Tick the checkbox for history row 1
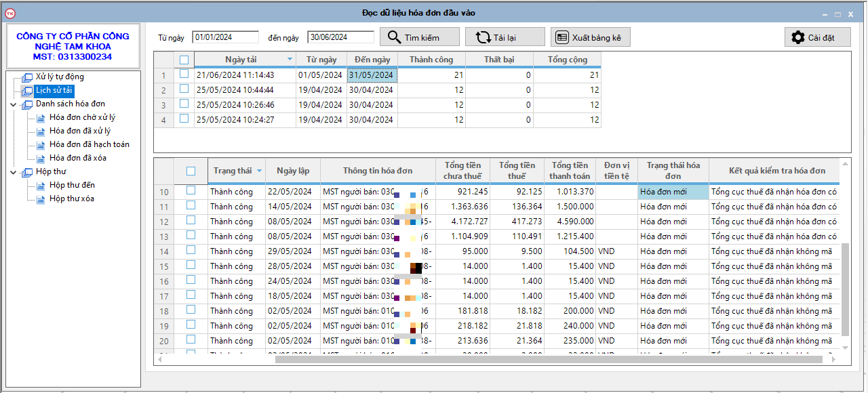This screenshot has height=393, width=868. pyautogui.click(x=184, y=75)
